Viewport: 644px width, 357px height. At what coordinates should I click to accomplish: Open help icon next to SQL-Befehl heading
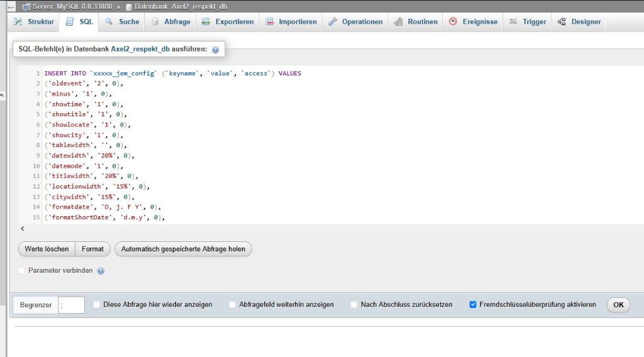215,50
